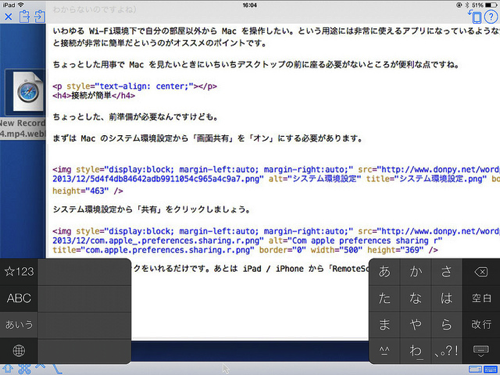Tap the か key
This screenshot has width=500, height=375.
point(416,272)
